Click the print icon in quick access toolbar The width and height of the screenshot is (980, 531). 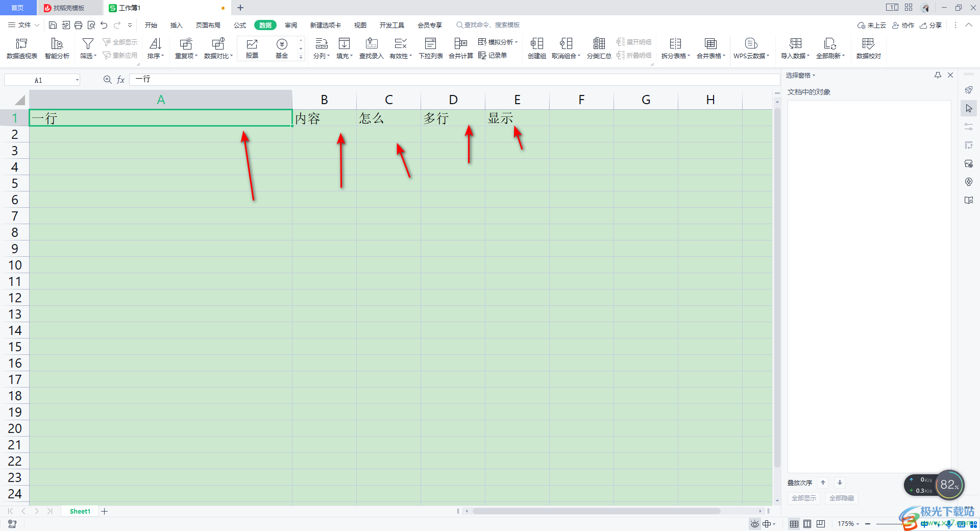[78, 25]
